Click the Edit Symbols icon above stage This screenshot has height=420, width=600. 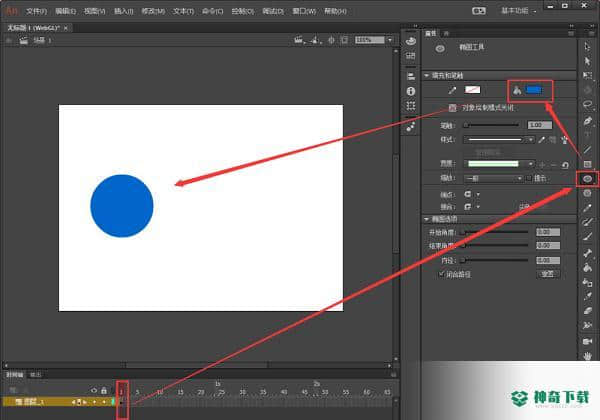pos(315,40)
